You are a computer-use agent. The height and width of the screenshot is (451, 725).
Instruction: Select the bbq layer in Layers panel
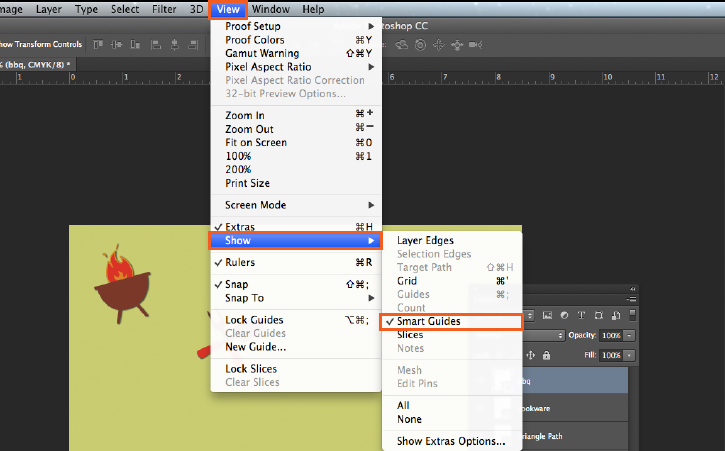click(573, 381)
